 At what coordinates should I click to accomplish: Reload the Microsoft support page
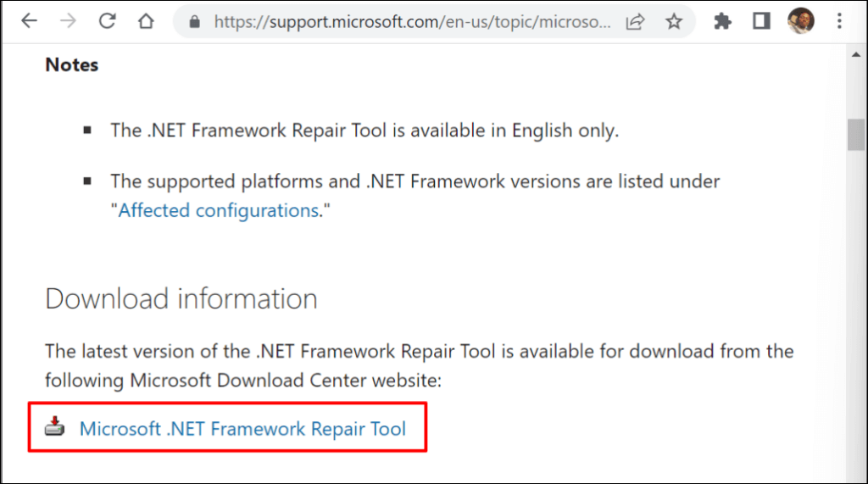(x=107, y=21)
